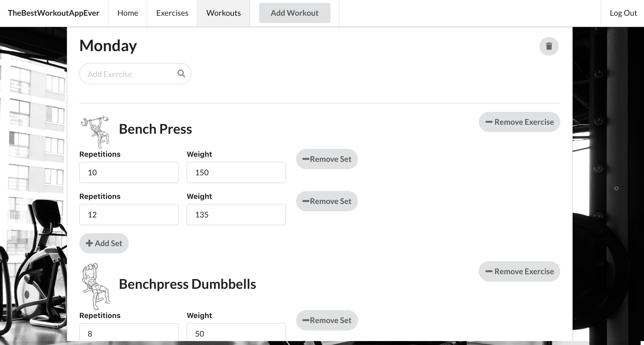This screenshot has height=345, width=644.
Task: Go to the Home page
Action: (127, 13)
